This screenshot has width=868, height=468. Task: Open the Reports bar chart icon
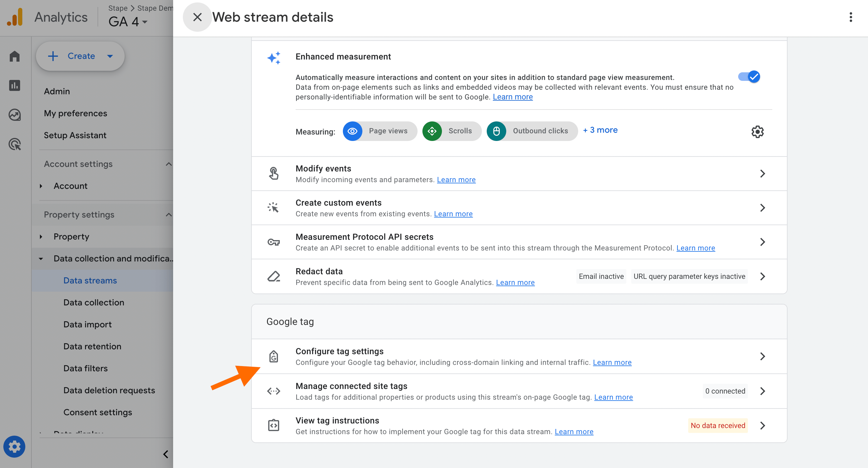(15, 85)
